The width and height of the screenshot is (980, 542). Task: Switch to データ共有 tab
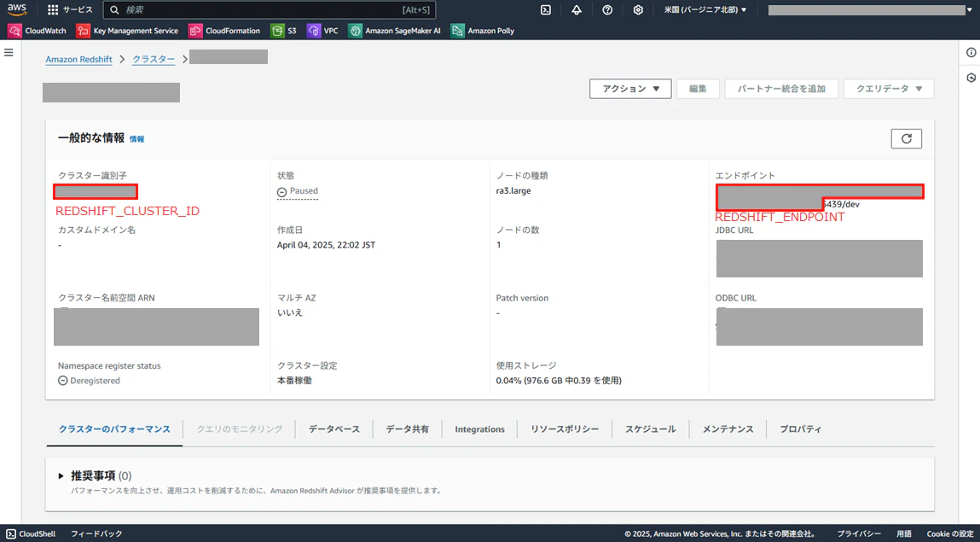pyautogui.click(x=408, y=429)
